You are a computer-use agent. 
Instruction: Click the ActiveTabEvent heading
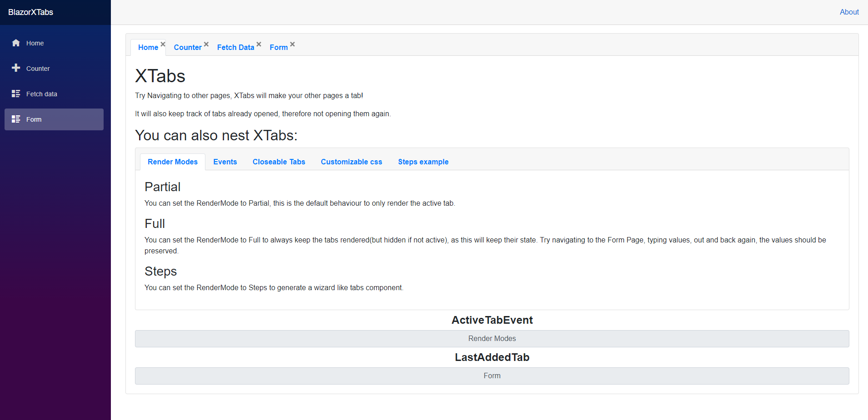[x=492, y=320]
